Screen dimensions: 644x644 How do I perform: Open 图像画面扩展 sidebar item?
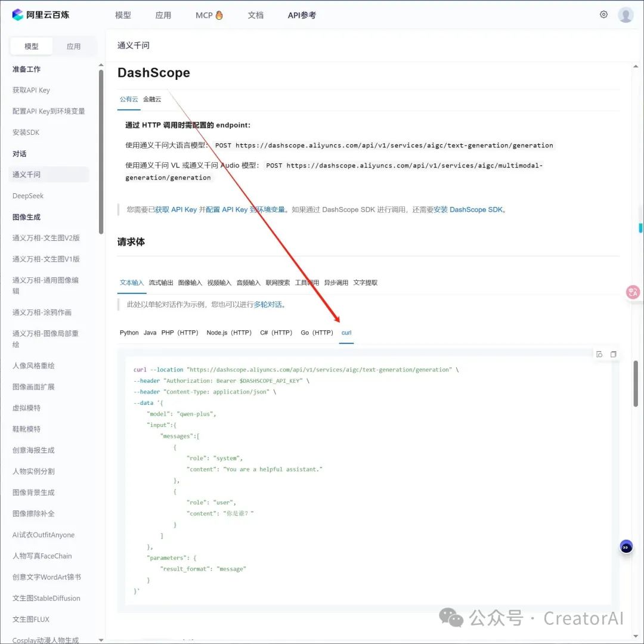[33, 387]
